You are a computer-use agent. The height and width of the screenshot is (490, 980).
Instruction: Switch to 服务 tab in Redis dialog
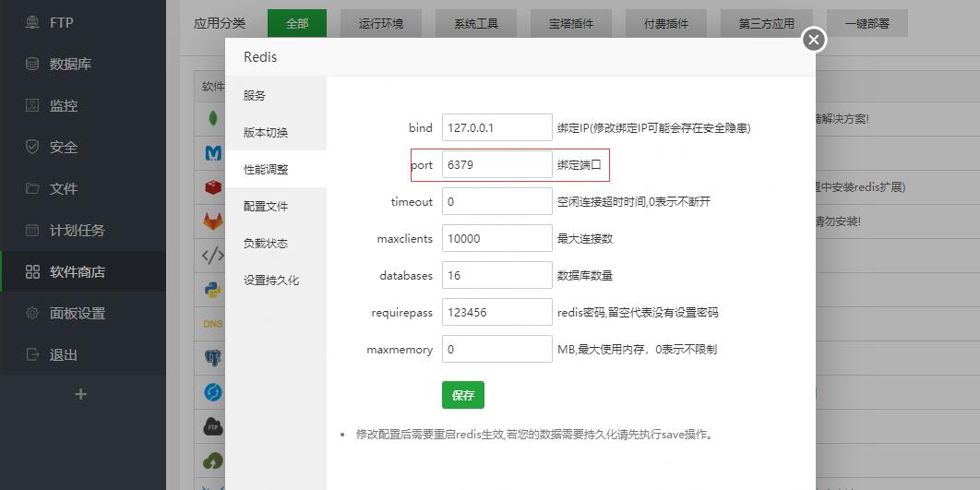[x=276, y=96]
